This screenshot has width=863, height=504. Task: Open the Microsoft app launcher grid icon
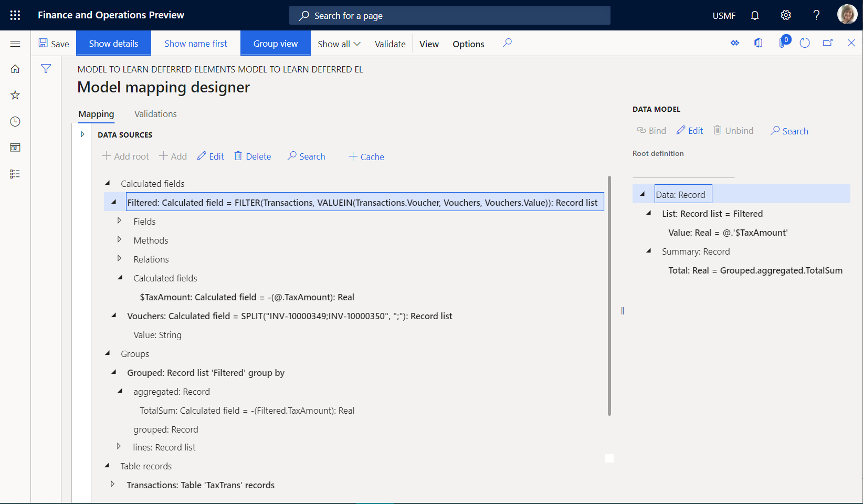pos(15,15)
